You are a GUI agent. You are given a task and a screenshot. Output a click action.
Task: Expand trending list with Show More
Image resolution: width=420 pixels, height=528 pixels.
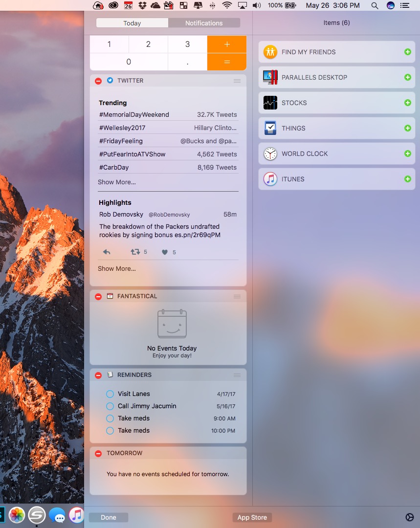[x=117, y=182]
